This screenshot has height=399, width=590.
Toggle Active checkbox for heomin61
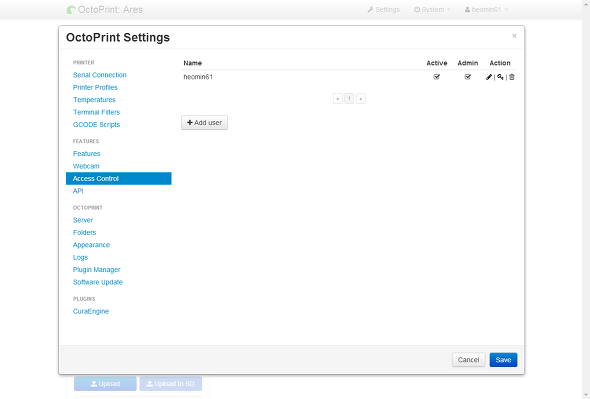[436, 77]
